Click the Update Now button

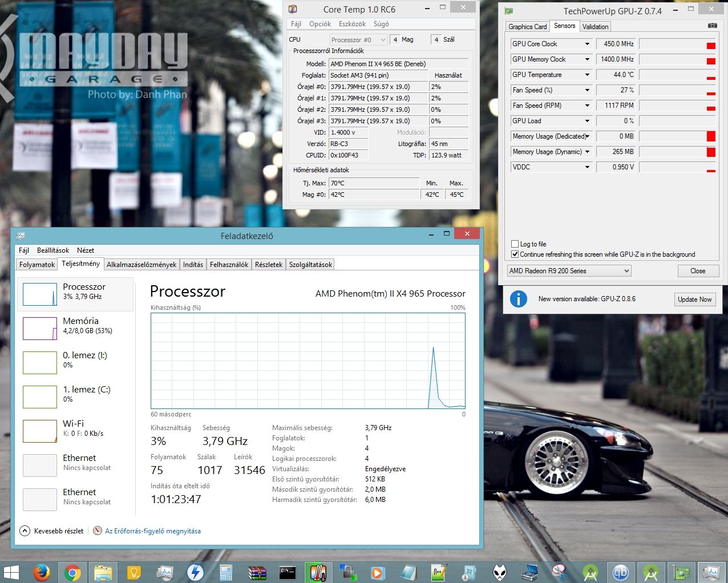pyautogui.click(x=694, y=299)
